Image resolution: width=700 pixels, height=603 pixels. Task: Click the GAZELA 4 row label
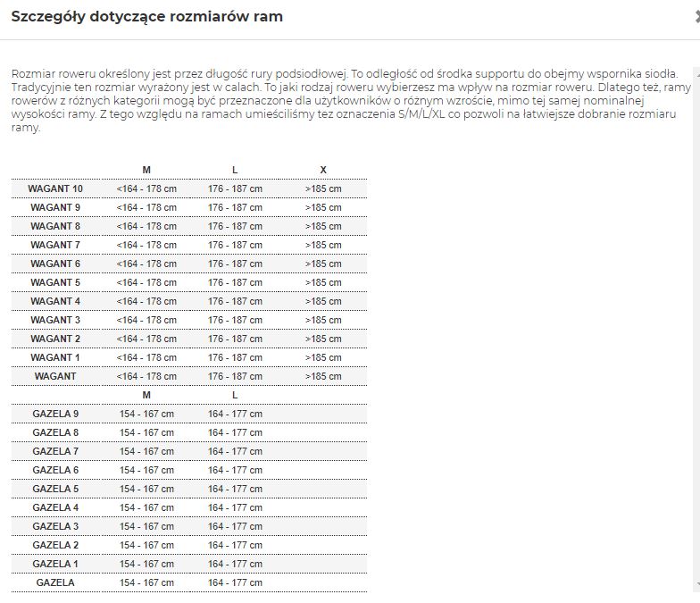point(55,507)
